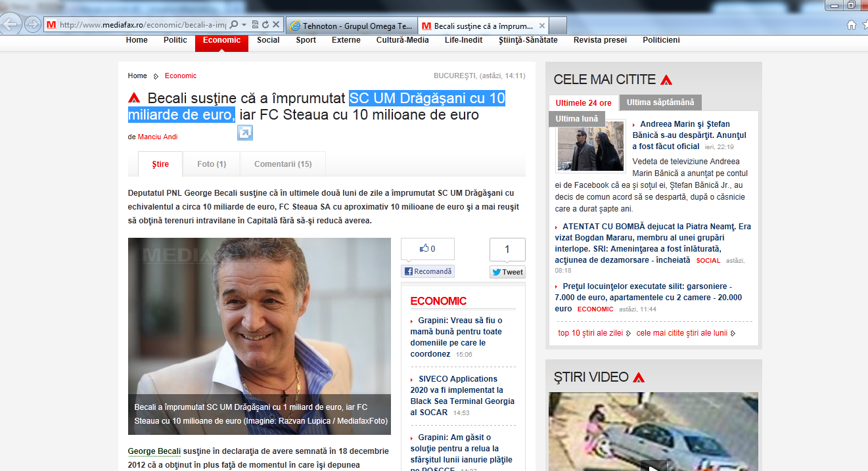Go to the Social section

[268, 40]
